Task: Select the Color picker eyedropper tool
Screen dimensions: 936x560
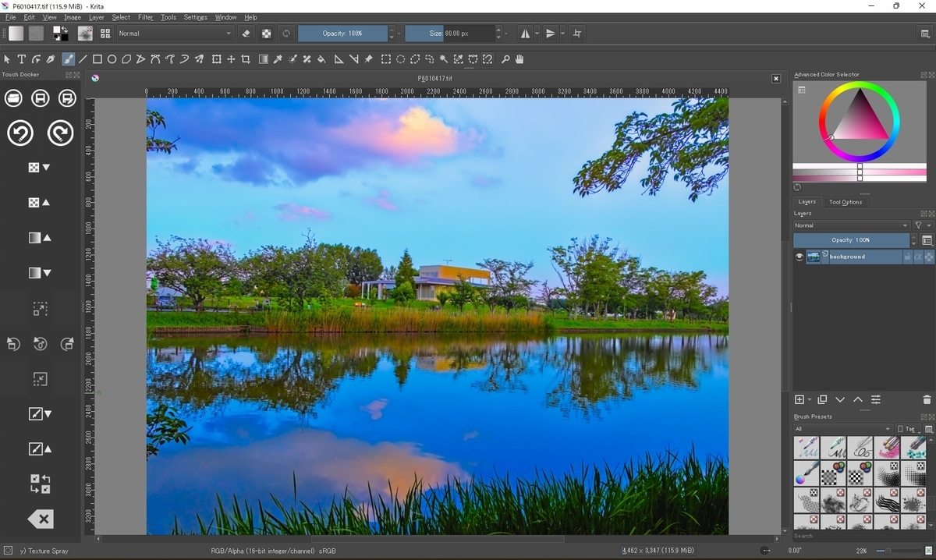Action: click(278, 59)
